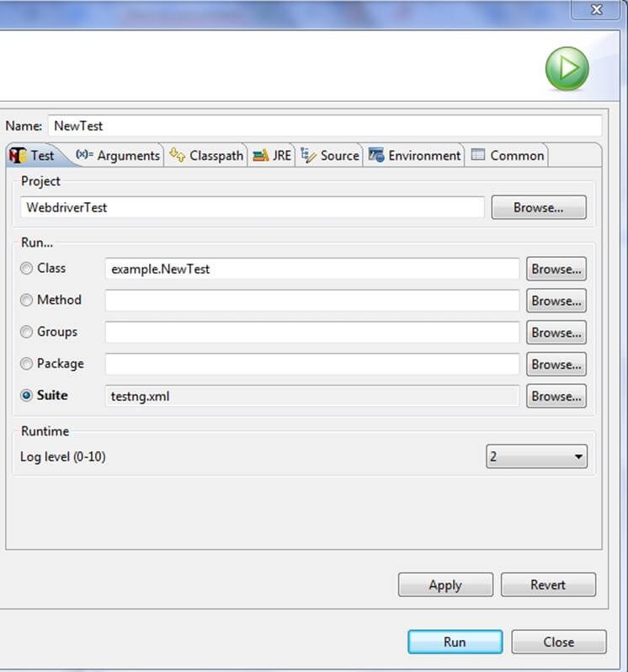Click the Source tab icon
Image resolution: width=628 pixels, height=672 pixels.
pyautogui.click(x=308, y=155)
